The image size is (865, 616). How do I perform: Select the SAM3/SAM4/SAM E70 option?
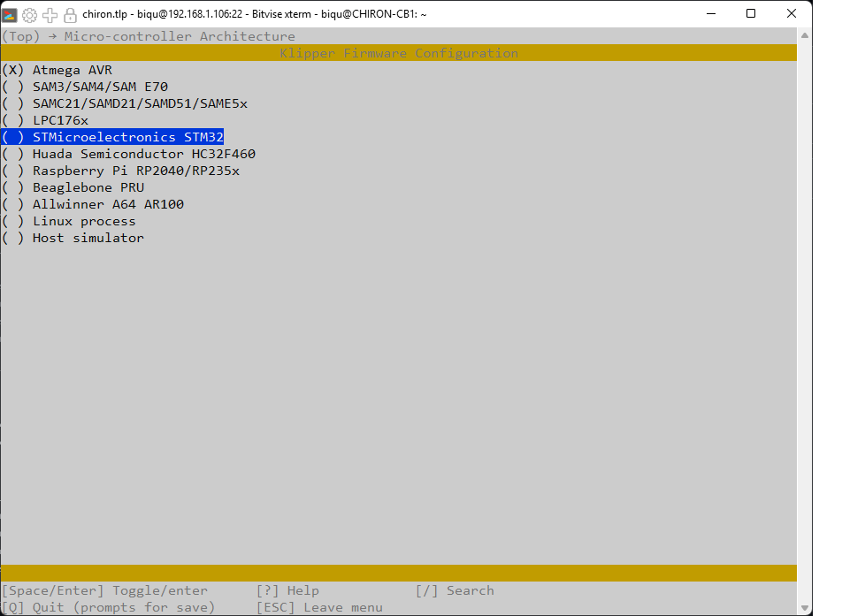pos(85,87)
